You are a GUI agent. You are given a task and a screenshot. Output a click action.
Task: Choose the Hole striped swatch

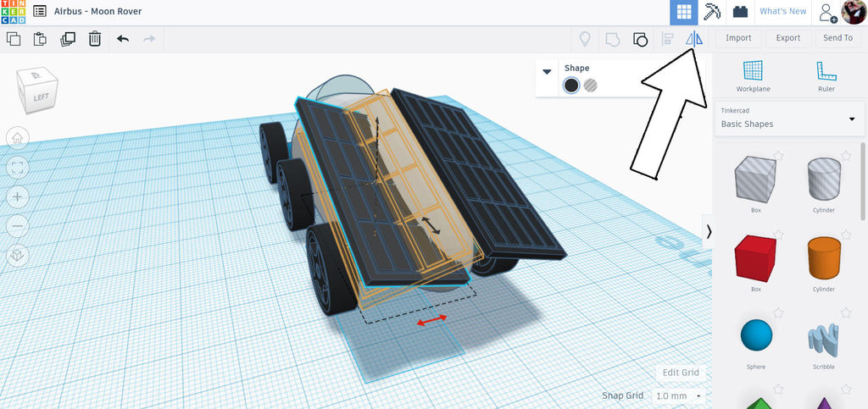click(591, 86)
